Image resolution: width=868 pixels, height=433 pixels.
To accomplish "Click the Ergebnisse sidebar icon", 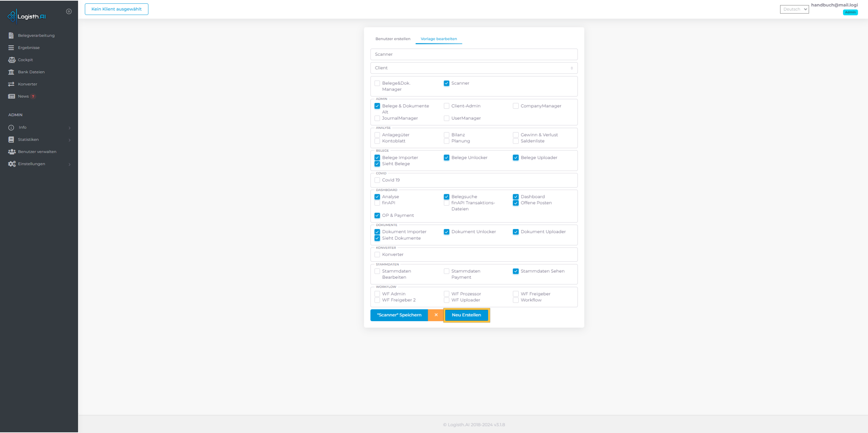I will coord(10,48).
